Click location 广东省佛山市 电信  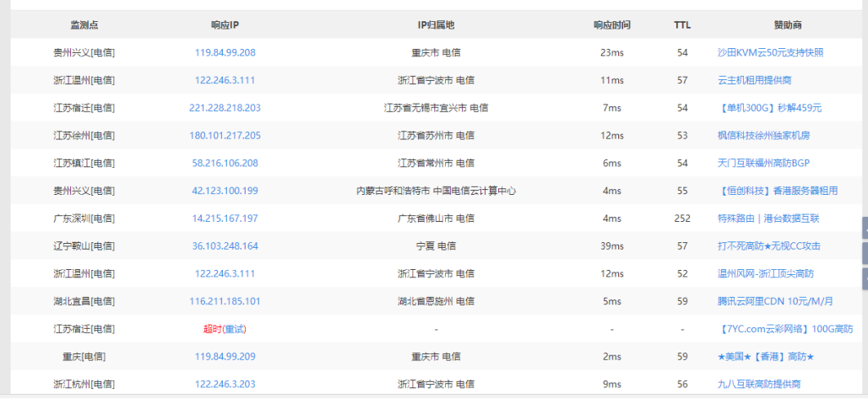point(436,218)
